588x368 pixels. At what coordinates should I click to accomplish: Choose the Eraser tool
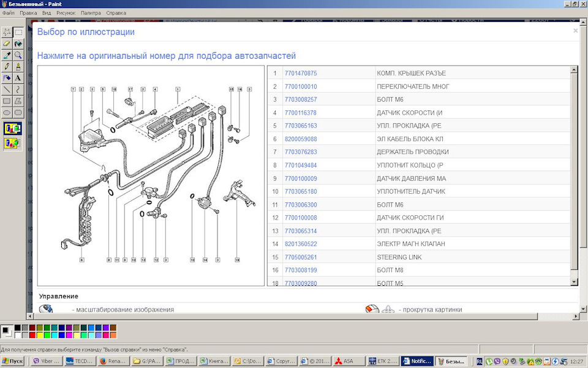(x=6, y=44)
